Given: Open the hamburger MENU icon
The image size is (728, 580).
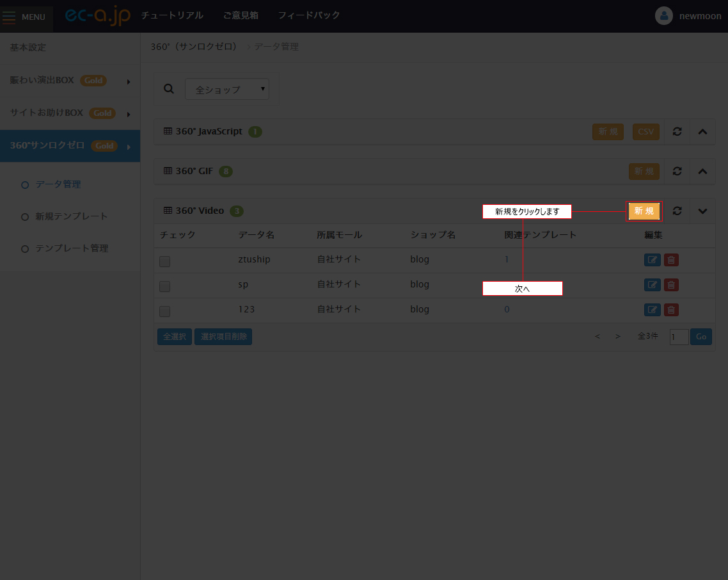Looking at the screenshot, I should [x=9, y=17].
